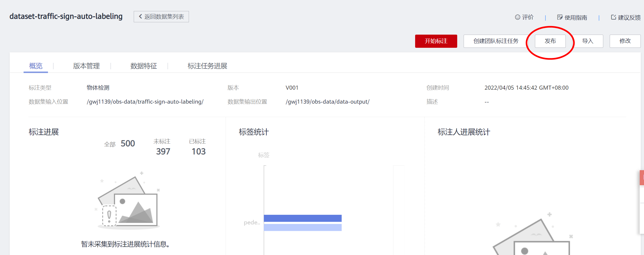Click the 物体检测 labeling type value
644x255 pixels.
(x=98, y=88)
